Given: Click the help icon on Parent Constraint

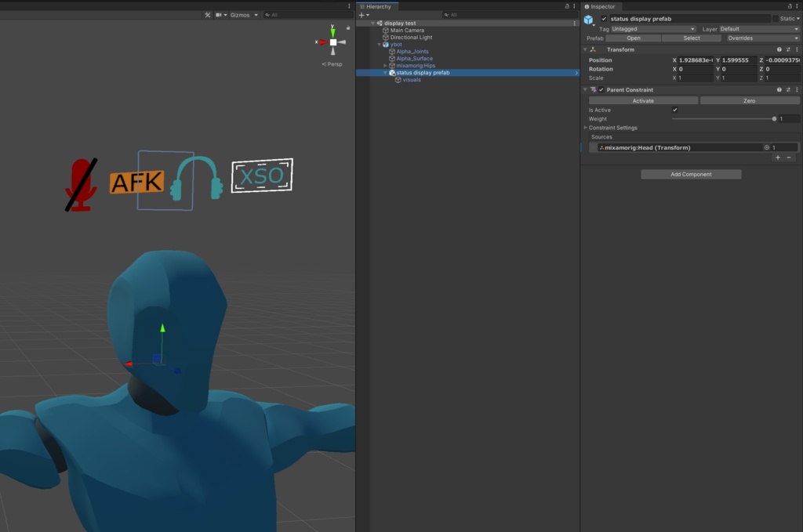Looking at the screenshot, I should point(778,89).
